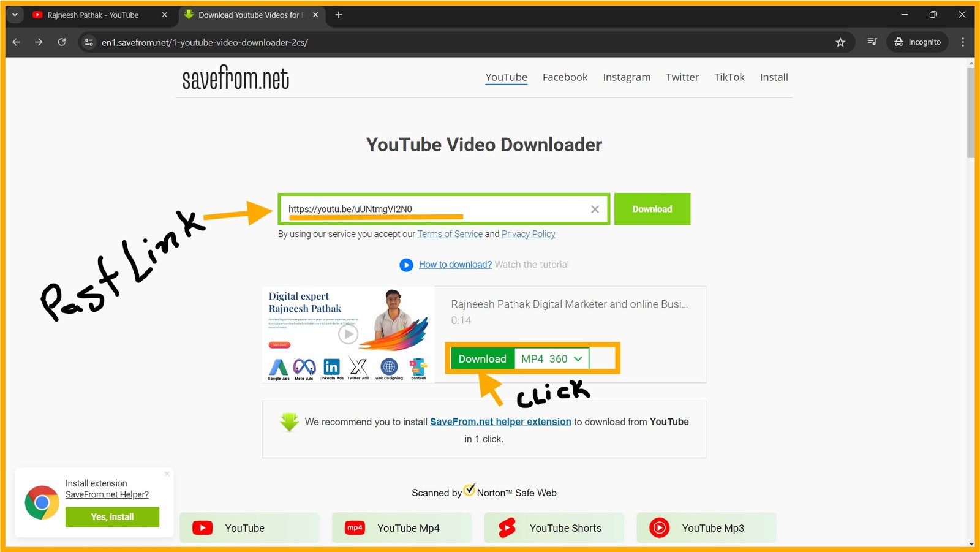The image size is (980, 552).
Task: Expand the MP4 360 format dropdown
Action: click(x=552, y=359)
